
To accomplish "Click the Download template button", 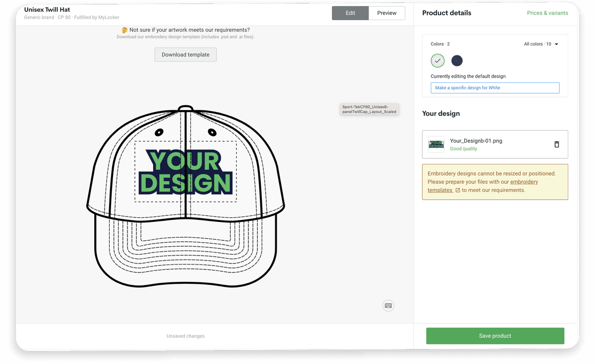I will [185, 54].
